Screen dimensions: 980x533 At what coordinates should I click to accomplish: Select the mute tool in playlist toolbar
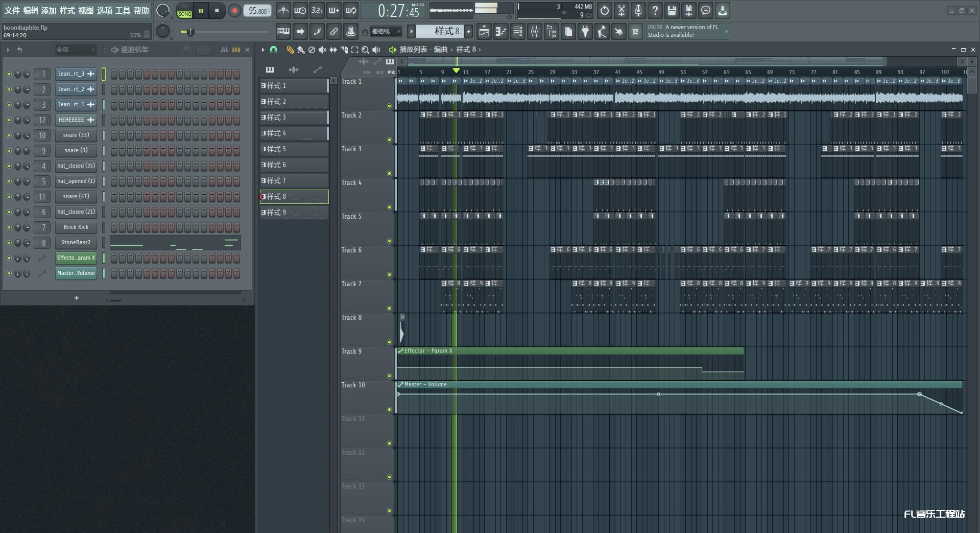click(322, 50)
